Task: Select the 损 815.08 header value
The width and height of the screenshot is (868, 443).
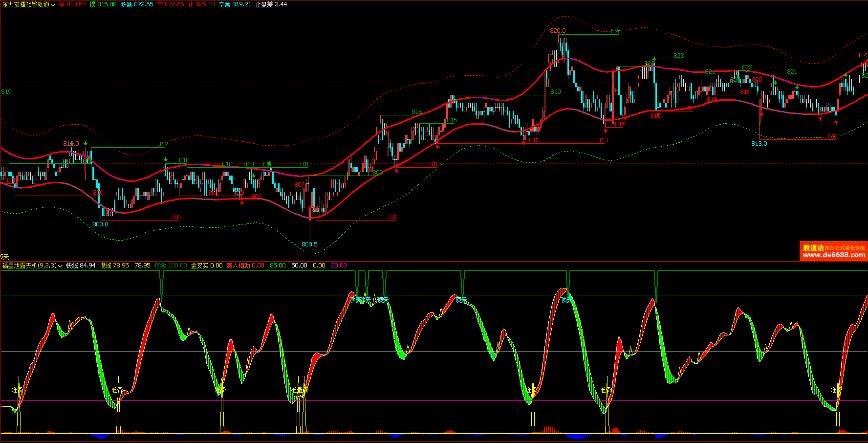Action: pos(103,4)
